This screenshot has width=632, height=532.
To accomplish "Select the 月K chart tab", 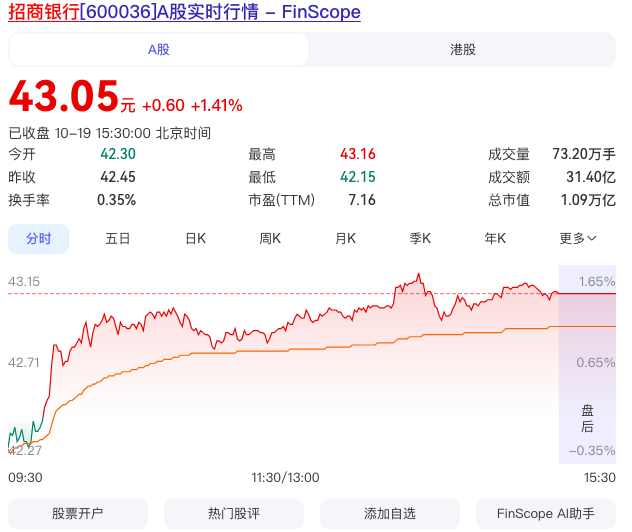I will (345, 239).
